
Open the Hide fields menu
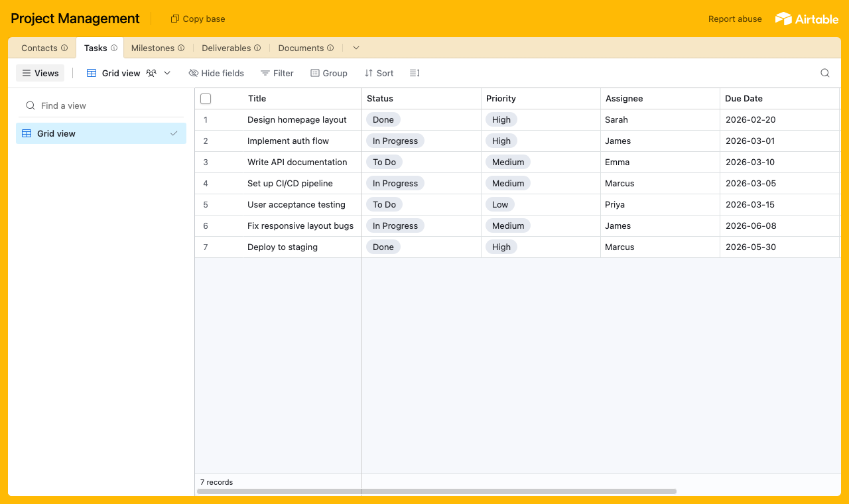(x=216, y=73)
